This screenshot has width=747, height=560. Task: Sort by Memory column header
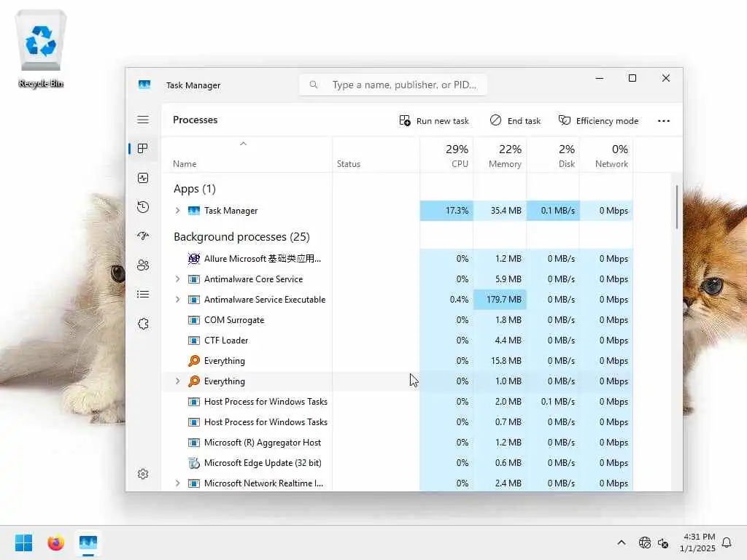[x=500, y=155]
